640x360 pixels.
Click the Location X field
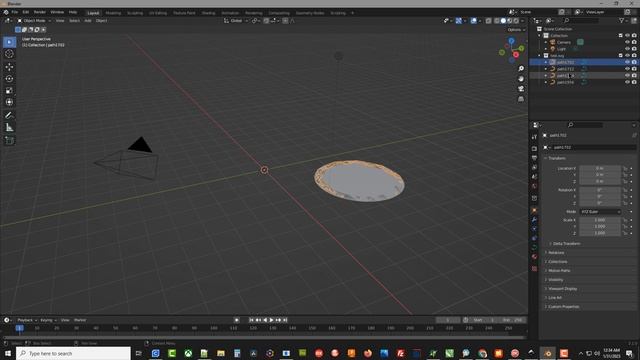tap(600, 168)
